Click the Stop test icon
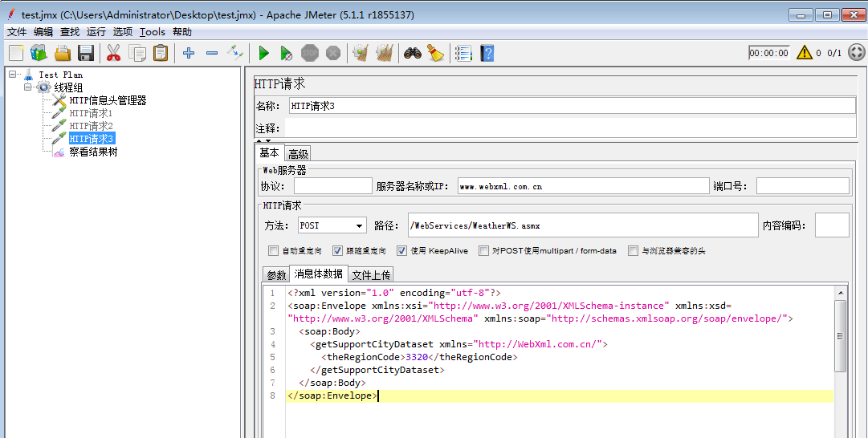This screenshot has width=868, height=438. coord(310,53)
